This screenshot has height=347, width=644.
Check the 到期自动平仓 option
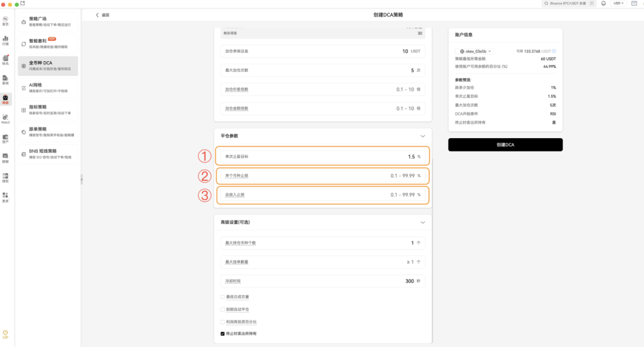pyautogui.click(x=222, y=309)
